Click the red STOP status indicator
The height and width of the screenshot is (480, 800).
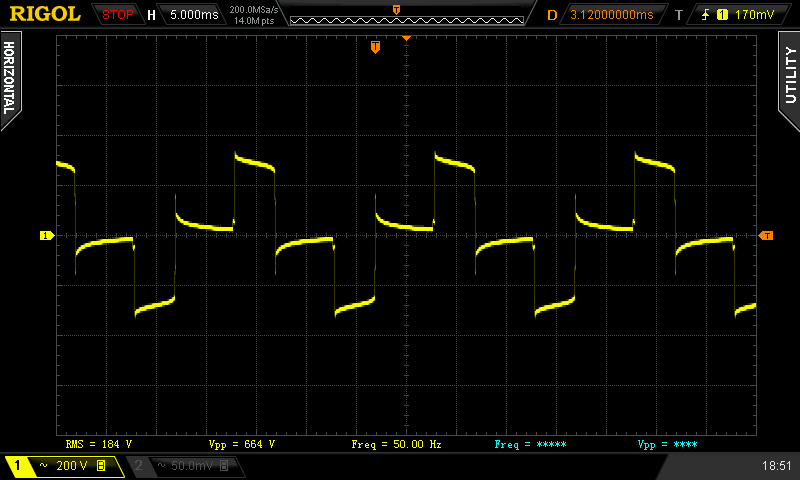point(118,15)
